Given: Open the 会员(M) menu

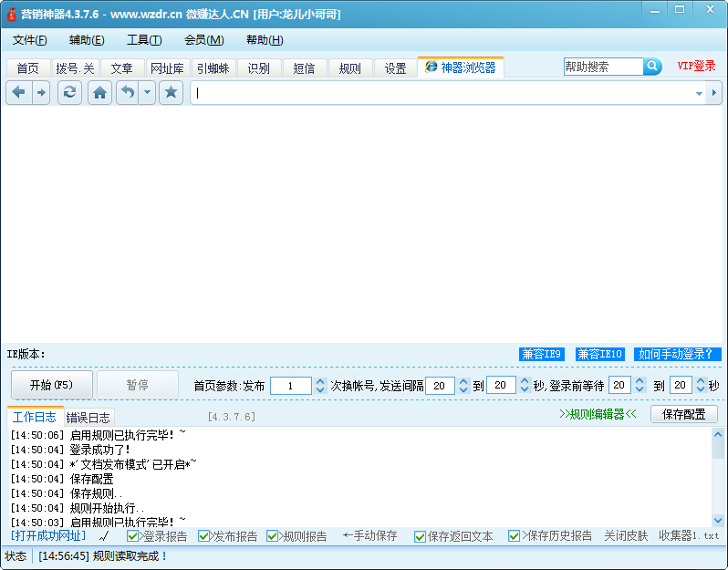Looking at the screenshot, I should [x=203, y=40].
